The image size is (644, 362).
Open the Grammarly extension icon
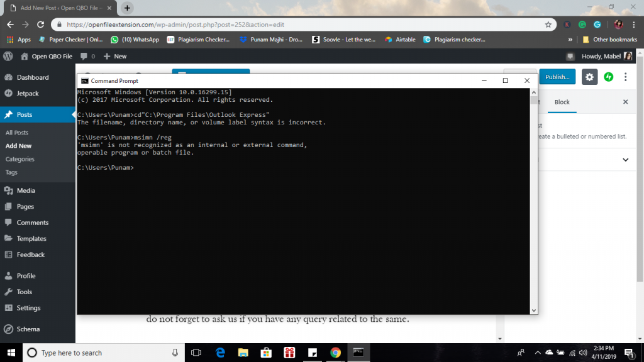(582, 25)
